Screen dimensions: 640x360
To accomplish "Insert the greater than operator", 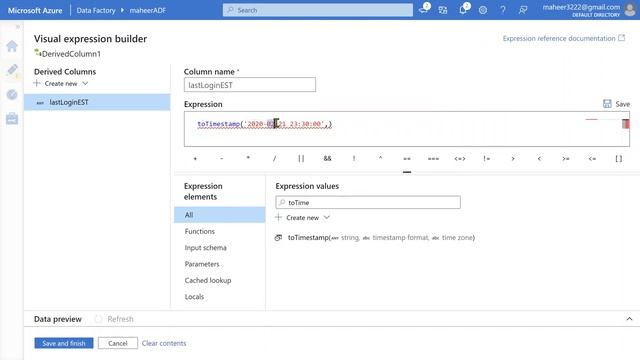I will (x=513, y=158).
